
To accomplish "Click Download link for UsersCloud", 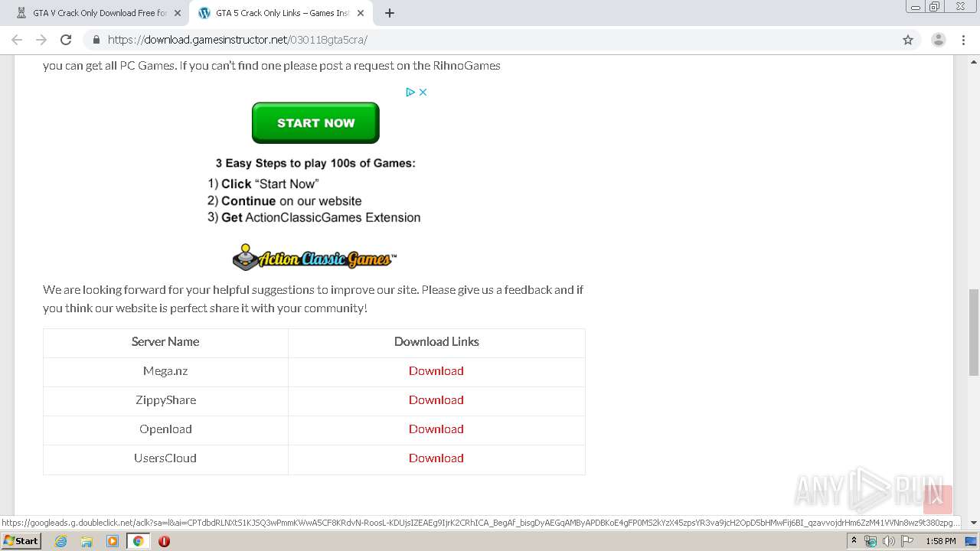I will (x=436, y=458).
